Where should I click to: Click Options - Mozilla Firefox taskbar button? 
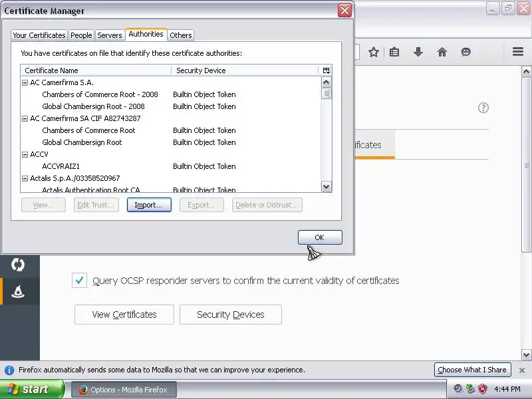[x=124, y=390]
